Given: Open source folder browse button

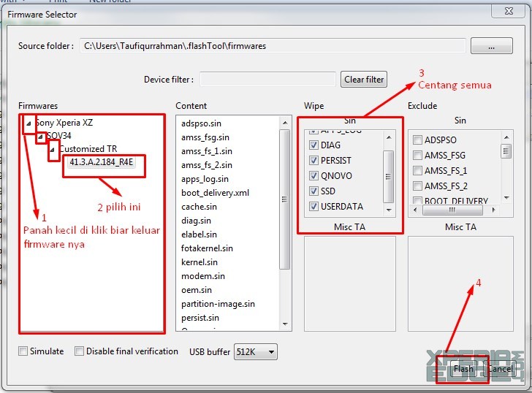Looking at the screenshot, I should tap(491, 45).
